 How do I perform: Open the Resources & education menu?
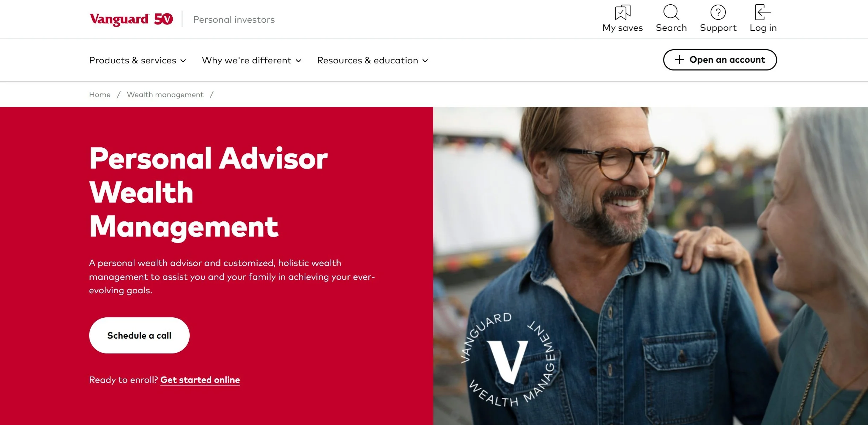click(373, 60)
